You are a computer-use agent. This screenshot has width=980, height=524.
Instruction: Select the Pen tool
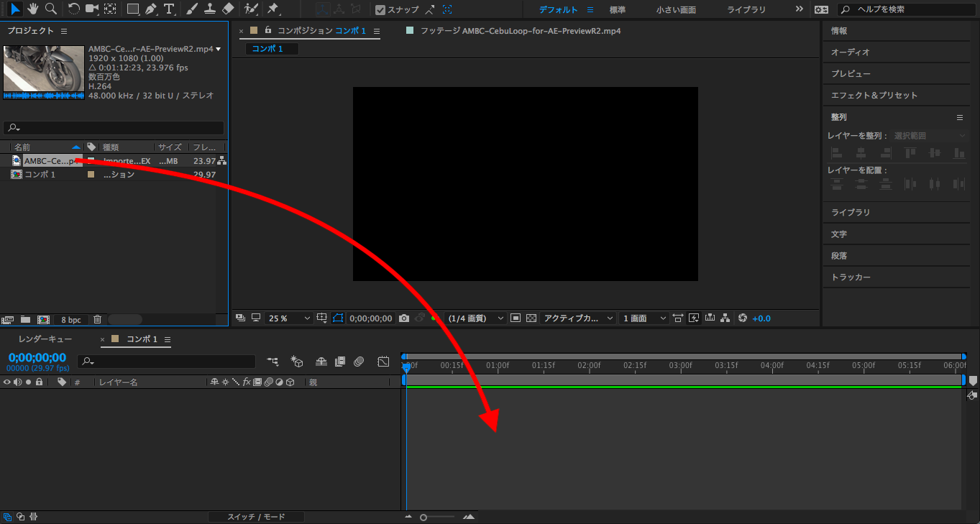click(x=151, y=9)
